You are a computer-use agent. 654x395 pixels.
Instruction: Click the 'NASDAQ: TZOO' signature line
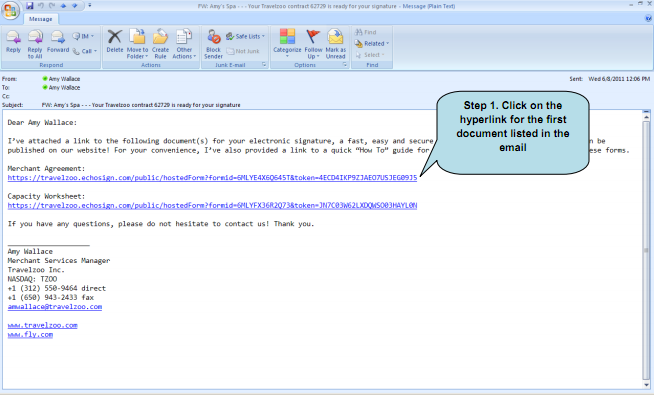pos(32,279)
